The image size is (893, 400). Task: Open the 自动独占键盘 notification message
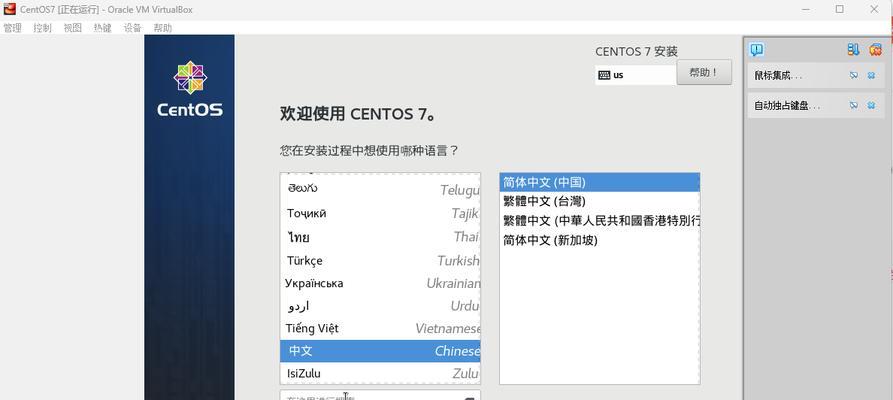pos(787,105)
